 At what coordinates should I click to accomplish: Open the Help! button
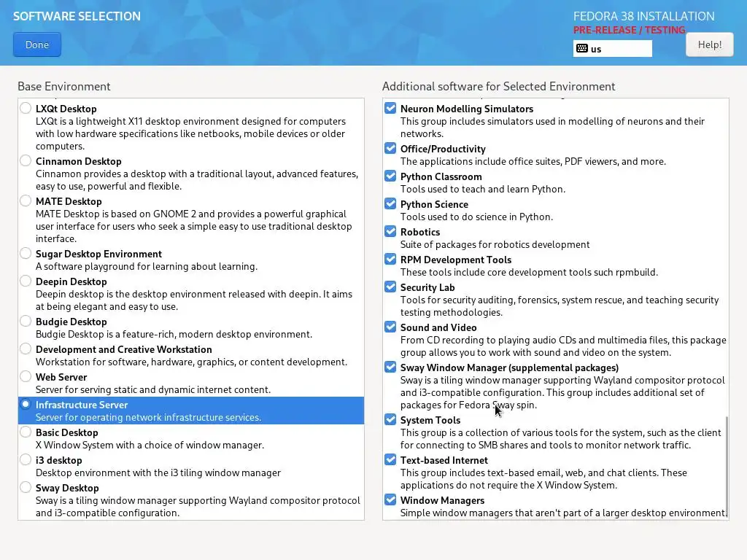point(709,44)
